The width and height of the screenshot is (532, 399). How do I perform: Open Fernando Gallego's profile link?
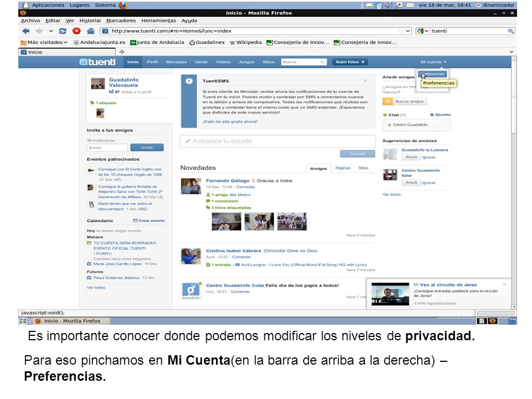[227, 181]
